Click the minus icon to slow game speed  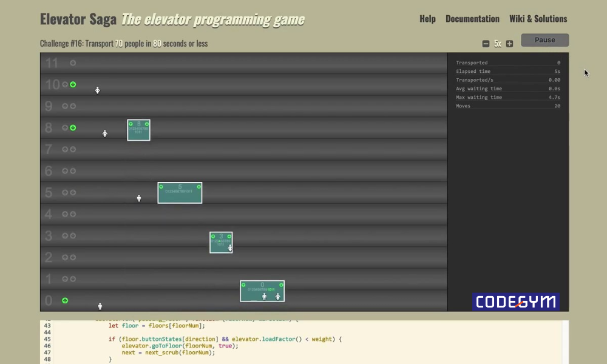tap(485, 43)
